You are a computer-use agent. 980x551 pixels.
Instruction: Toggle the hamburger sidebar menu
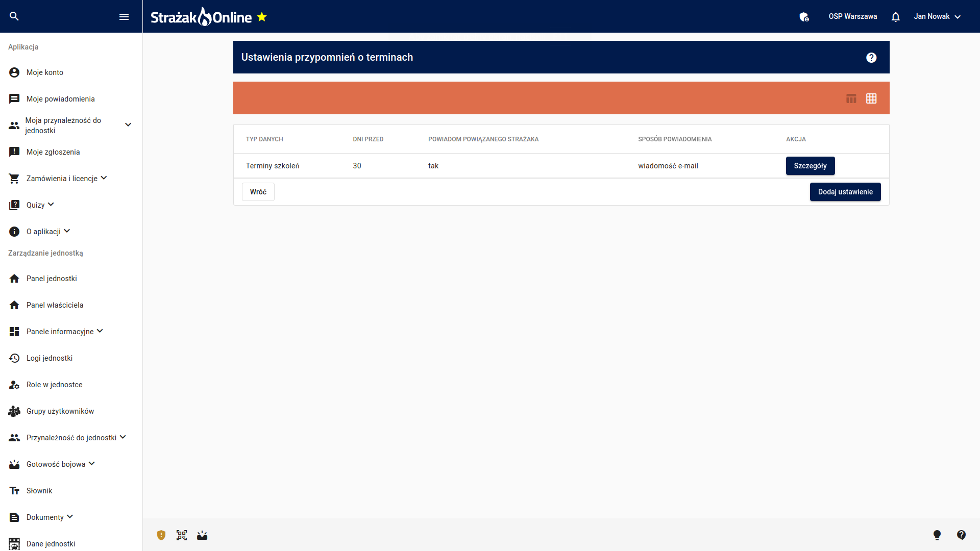coord(124,17)
